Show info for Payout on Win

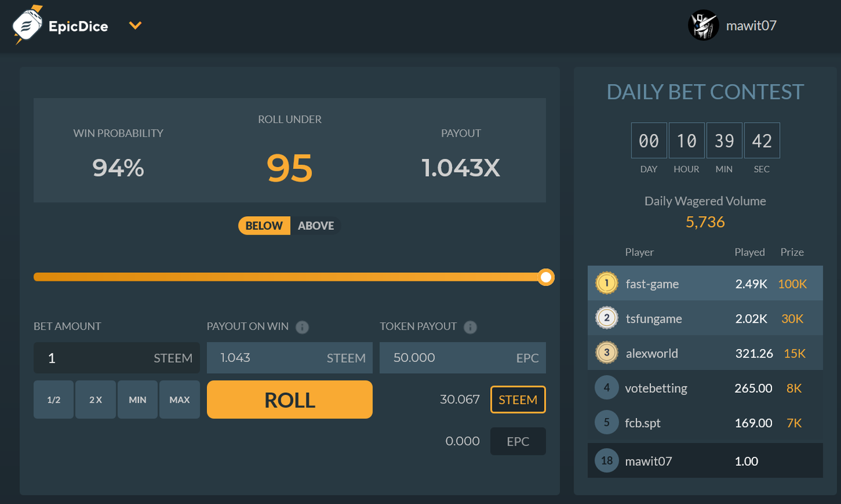pyautogui.click(x=302, y=327)
